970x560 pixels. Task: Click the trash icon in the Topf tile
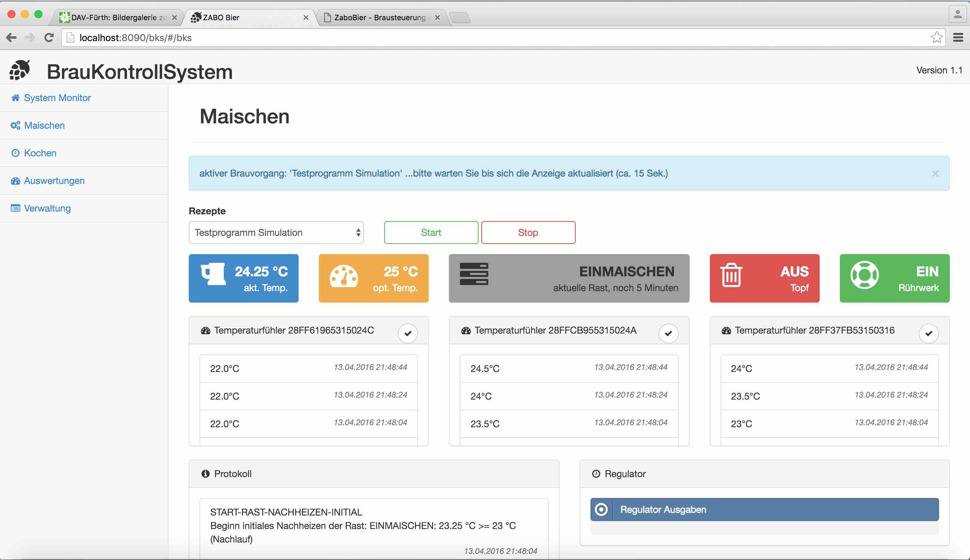(x=731, y=275)
